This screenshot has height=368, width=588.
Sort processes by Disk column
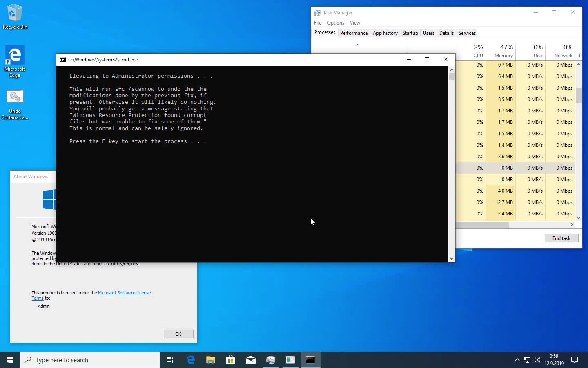pos(530,51)
